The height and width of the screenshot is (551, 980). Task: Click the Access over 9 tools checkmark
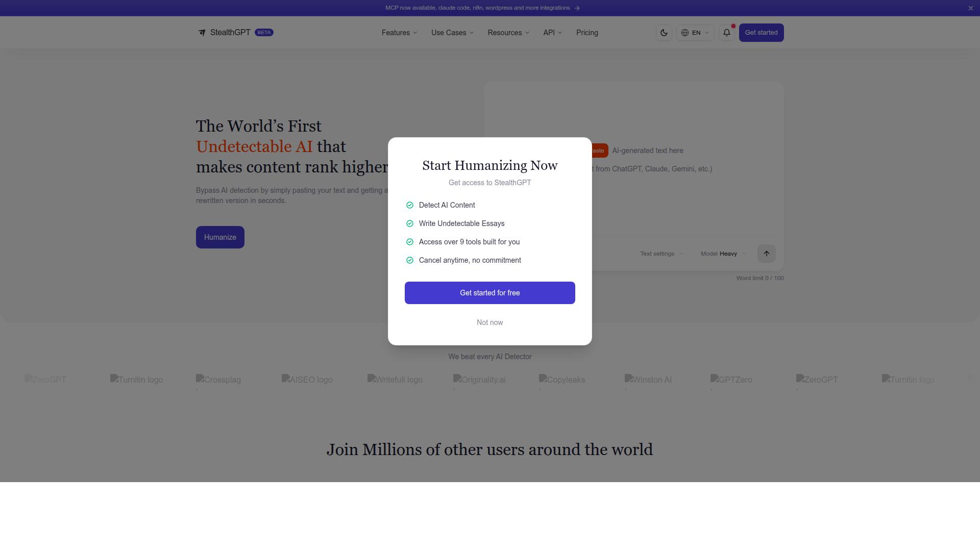tap(409, 242)
